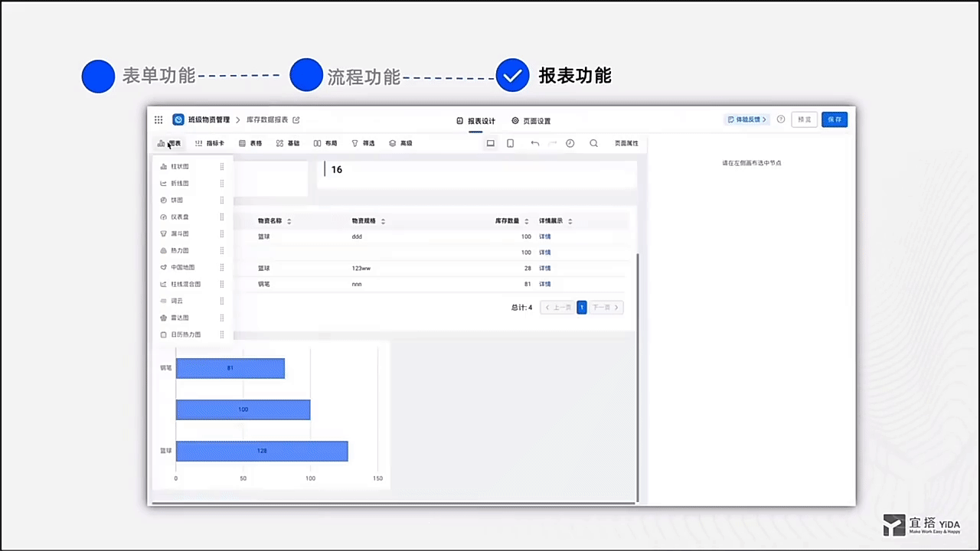Click the 保存 save button
This screenshot has height=551, width=980.
[x=835, y=119]
